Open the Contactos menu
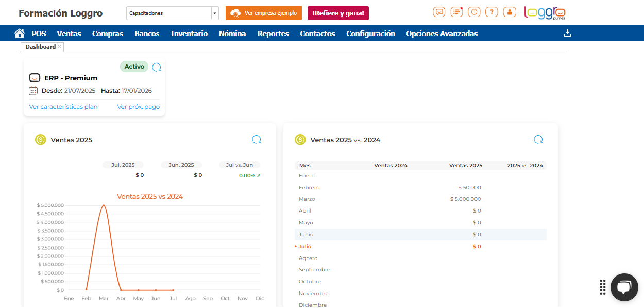Image resolution: width=644 pixels, height=308 pixels. pos(317,34)
